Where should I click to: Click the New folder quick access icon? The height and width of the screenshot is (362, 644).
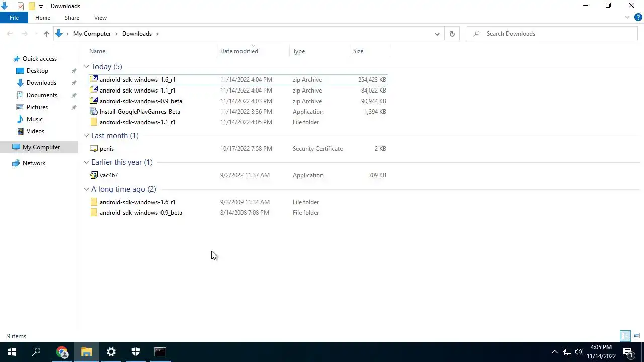pyautogui.click(x=32, y=6)
